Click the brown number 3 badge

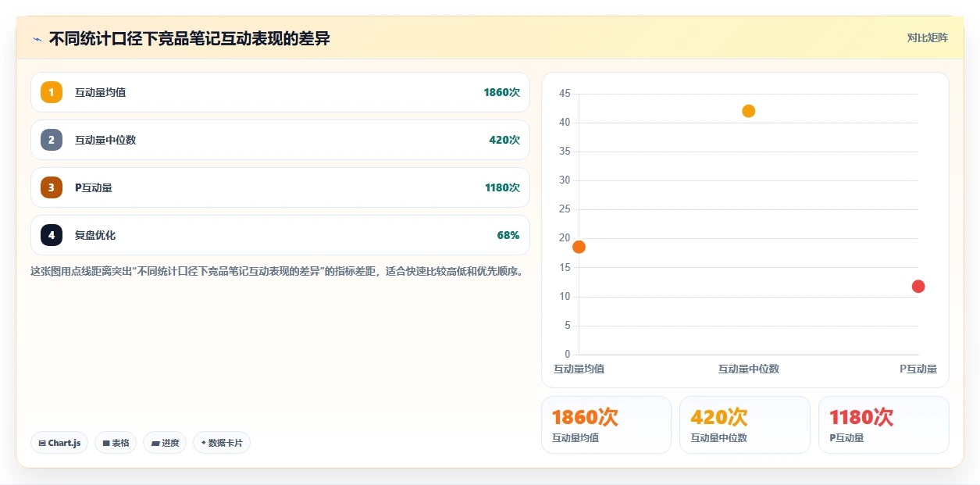click(x=52, y=187)
